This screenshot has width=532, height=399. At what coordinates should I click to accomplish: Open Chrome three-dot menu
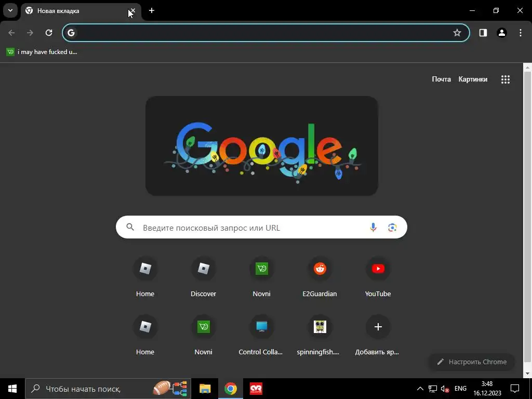[x=521, y=33]
